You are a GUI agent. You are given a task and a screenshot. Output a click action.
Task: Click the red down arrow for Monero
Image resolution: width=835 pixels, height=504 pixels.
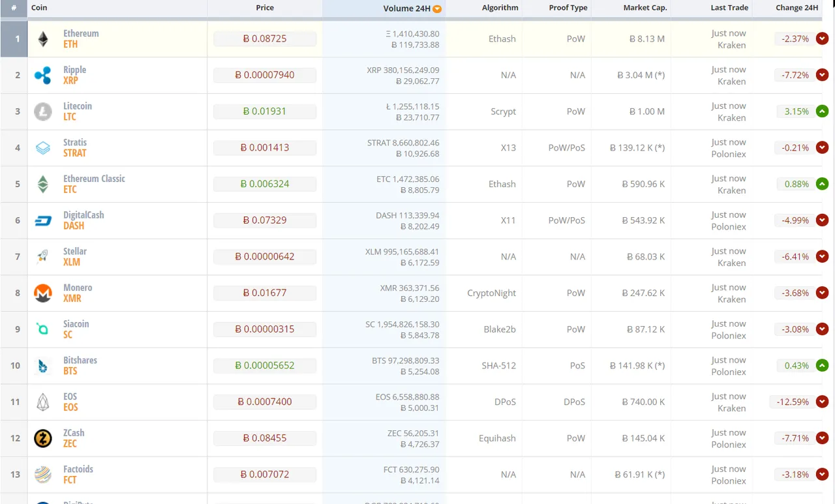pyautogui.click(x=822, y=293)
